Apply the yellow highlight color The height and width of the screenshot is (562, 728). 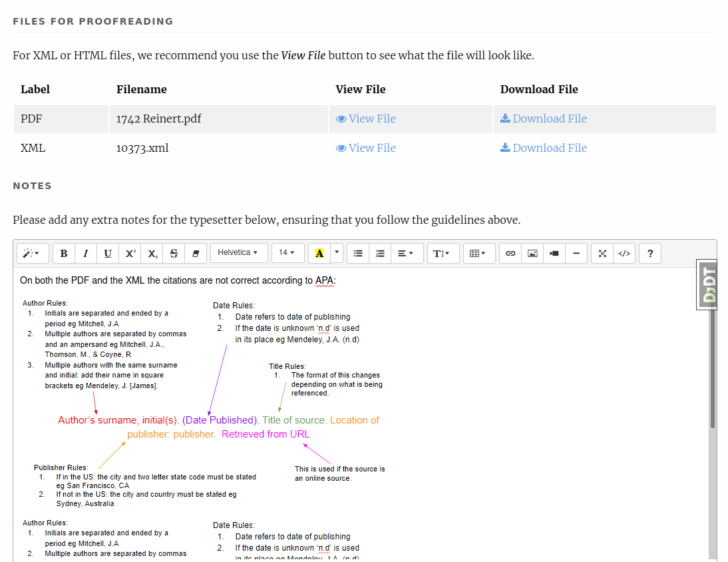click(319, 253)
